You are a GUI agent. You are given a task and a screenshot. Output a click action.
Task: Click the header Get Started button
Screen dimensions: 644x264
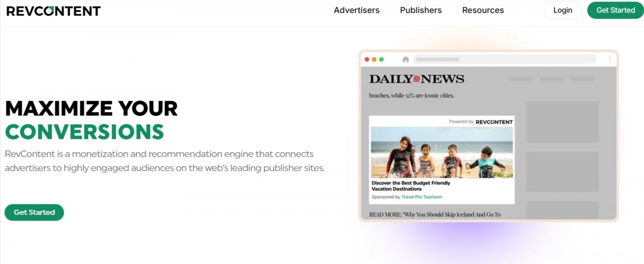pos(615,10)
